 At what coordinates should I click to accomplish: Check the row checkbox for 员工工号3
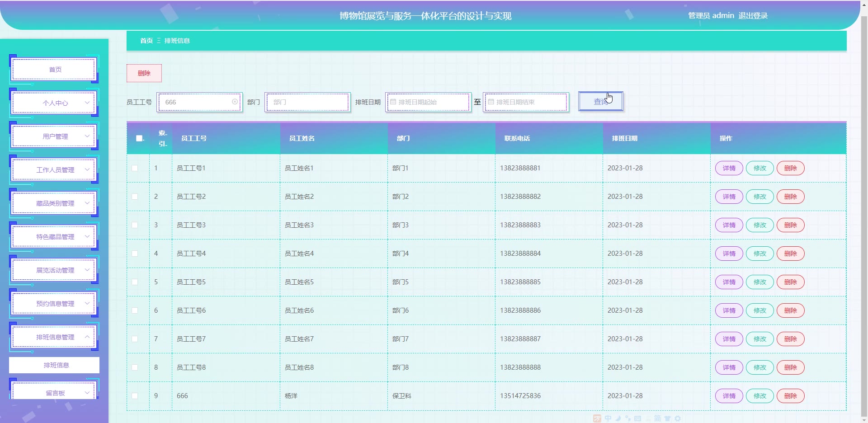[x=135, y=225]
